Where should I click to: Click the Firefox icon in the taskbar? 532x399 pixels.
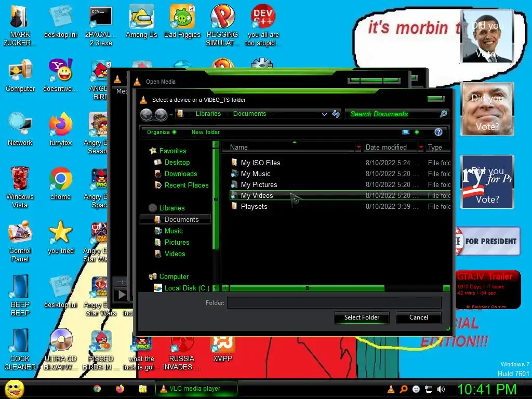click(120, 389)
